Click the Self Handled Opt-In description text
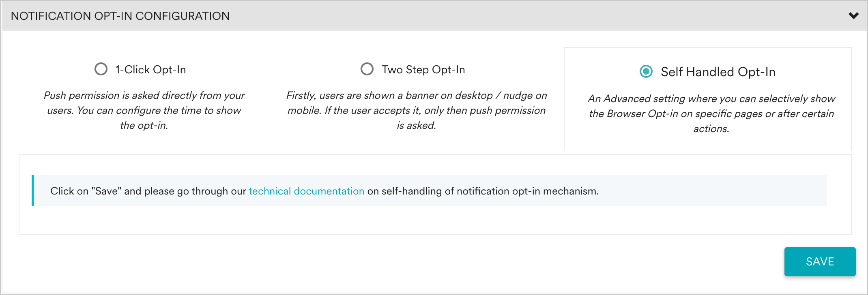The image size is (868, 295). (712, 114)
